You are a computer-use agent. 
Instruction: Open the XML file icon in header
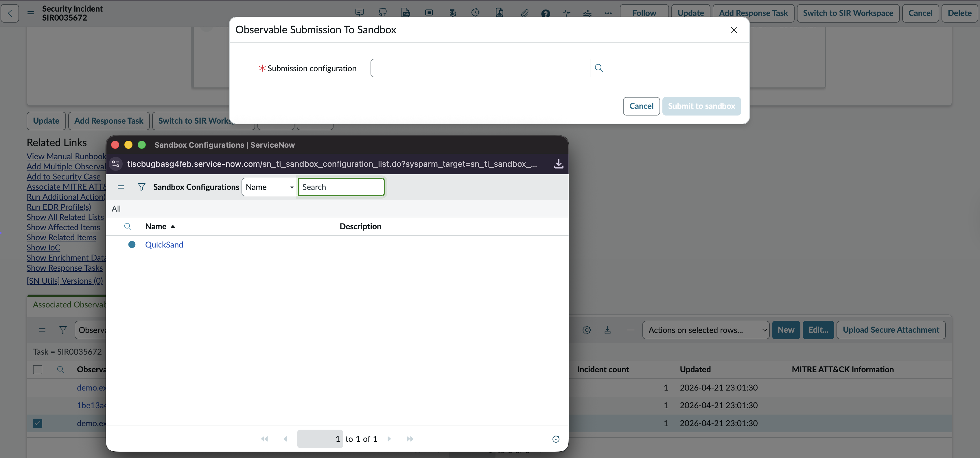tap(406, 12)
